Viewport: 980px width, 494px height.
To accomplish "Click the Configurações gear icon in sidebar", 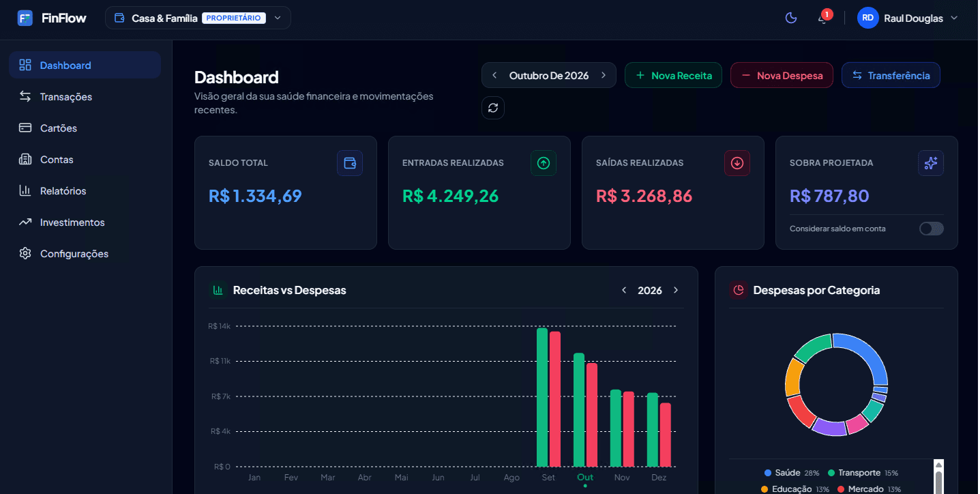I will coord(25,253).
